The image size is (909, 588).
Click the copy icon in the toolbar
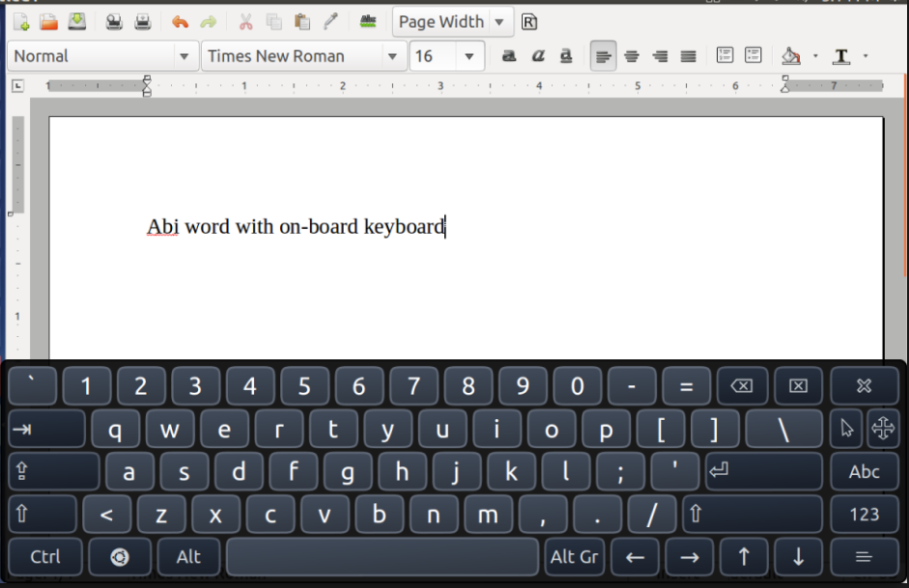tap(273, 22)
